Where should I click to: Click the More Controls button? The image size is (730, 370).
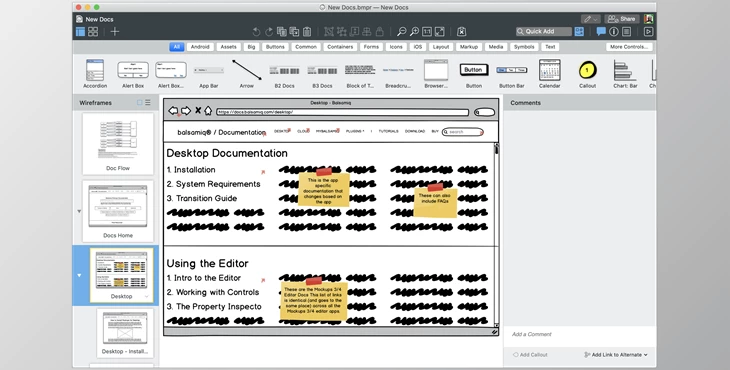click(x=629, y=47)
